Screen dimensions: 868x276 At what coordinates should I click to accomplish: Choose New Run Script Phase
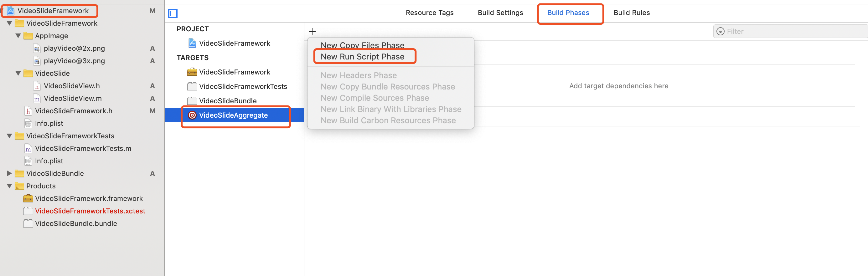click(362, 57)
